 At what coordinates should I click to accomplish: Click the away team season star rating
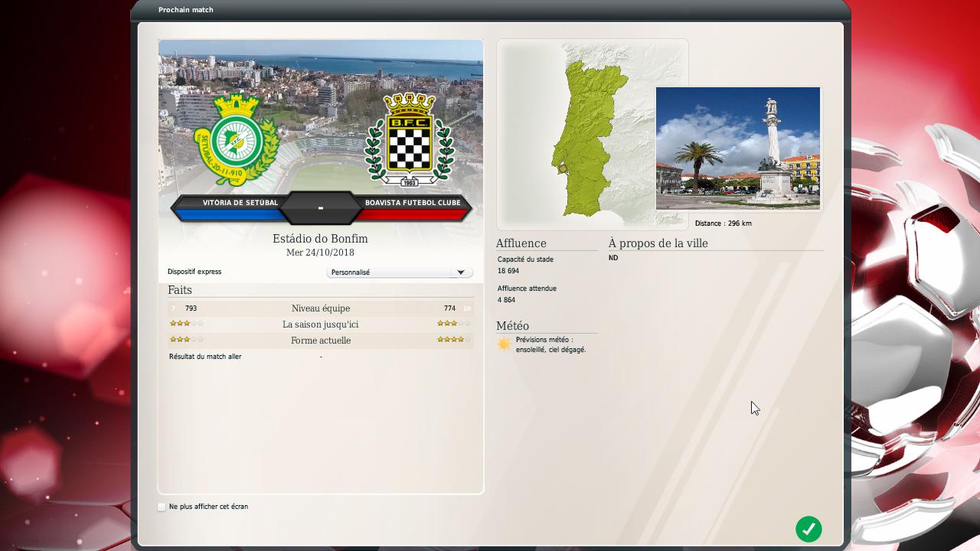(454, 324)
